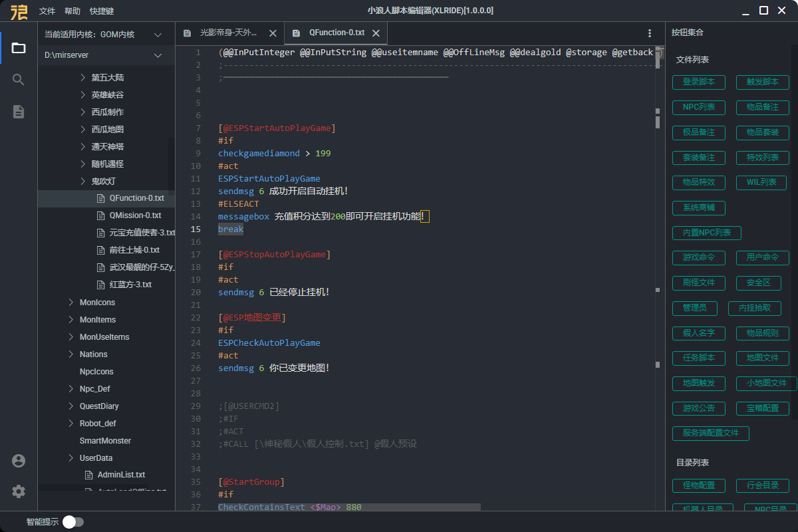The height and width of the screenshot is (532, 798).
Task: Open the 文件 menu
Action: pyautogui.click(x=47, y=11)
